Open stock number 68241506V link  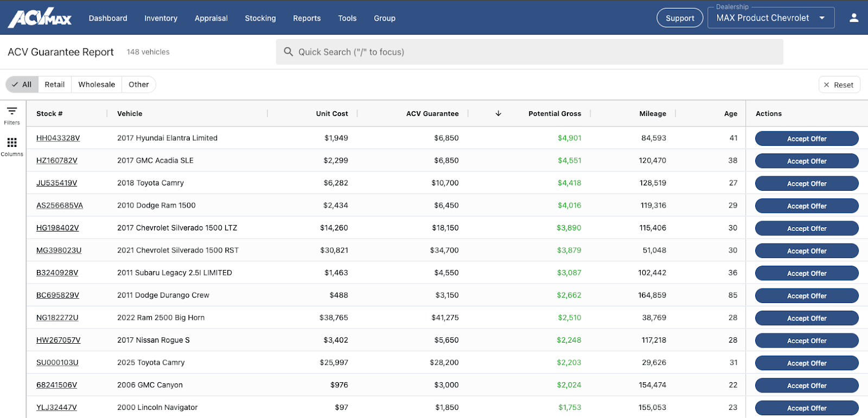(56, 385)
